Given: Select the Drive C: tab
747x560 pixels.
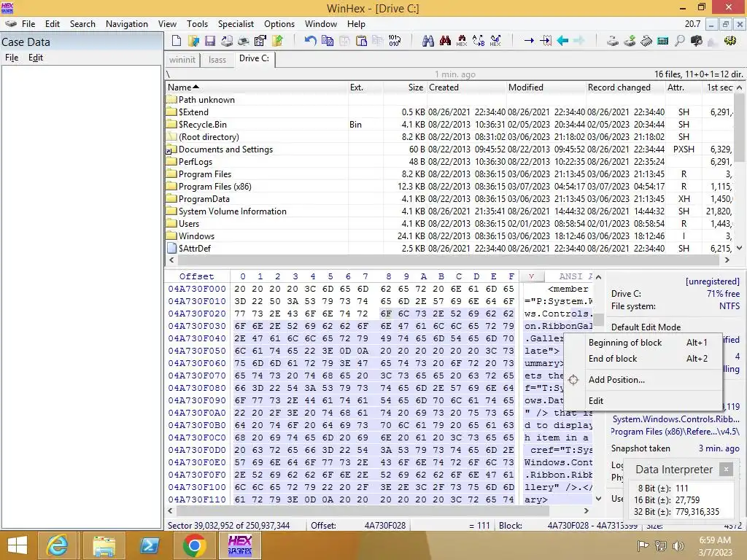Looking at the screenshot, I should [x=254, y=58].
